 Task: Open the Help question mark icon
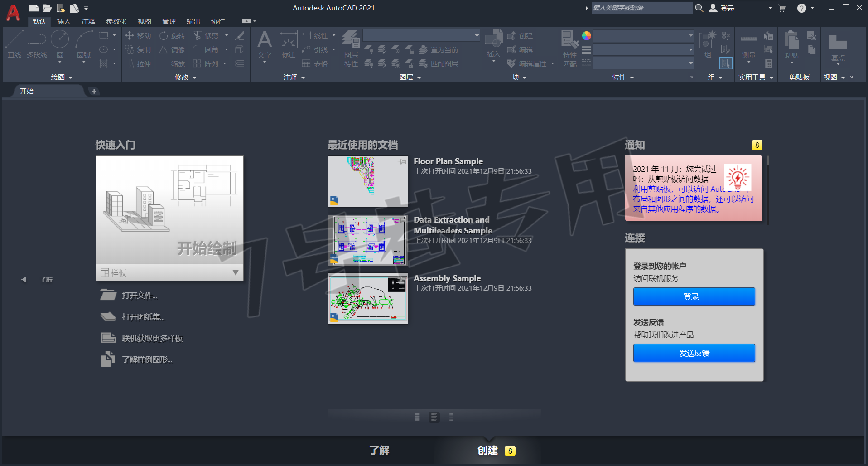(801, 8)
